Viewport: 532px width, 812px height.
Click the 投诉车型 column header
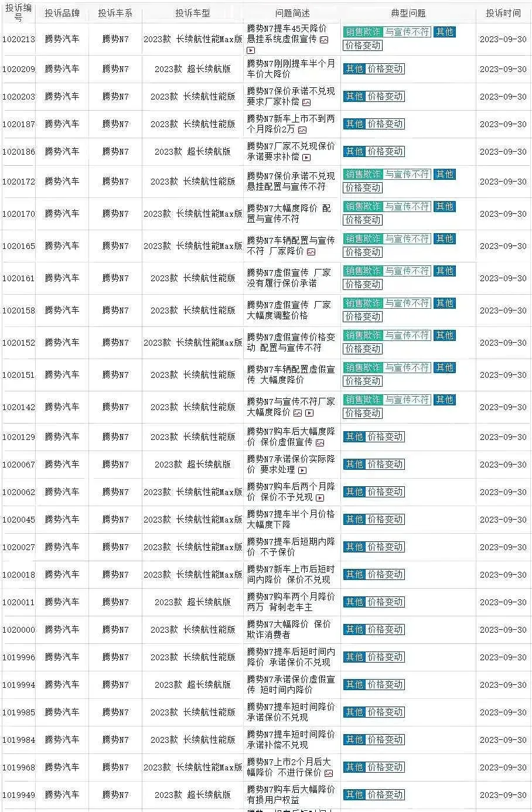193,13
